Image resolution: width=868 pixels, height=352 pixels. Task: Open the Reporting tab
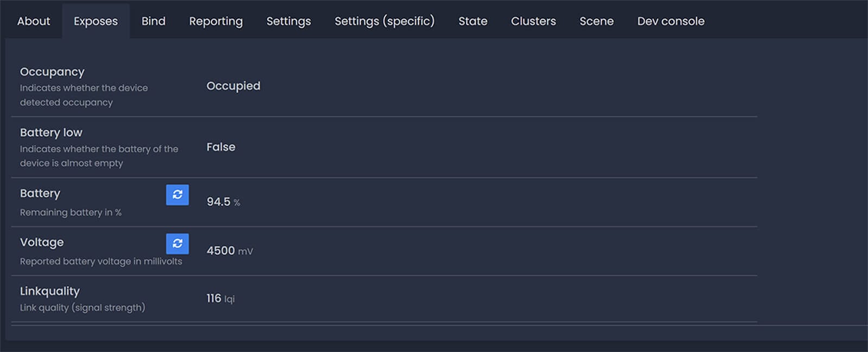pyautogui.click(x=216, y=21)
